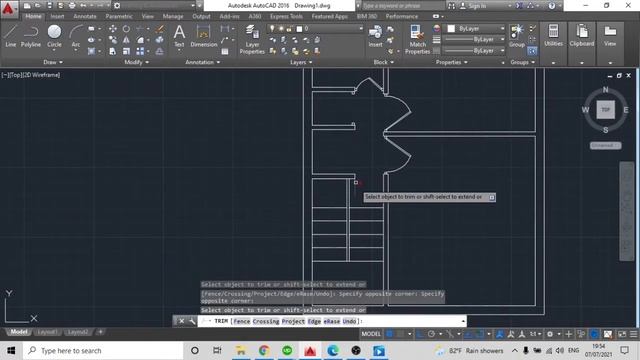Open the Utilities panel

point(553,36)
